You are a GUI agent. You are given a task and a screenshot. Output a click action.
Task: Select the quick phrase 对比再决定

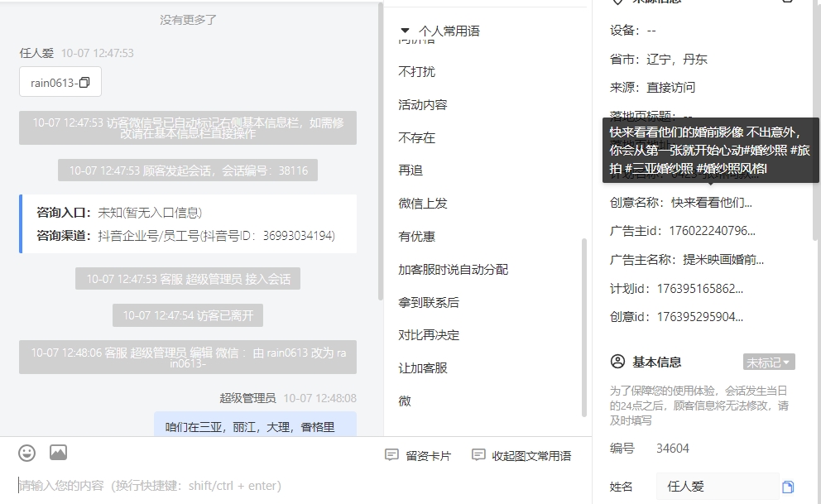click(429, 335)
